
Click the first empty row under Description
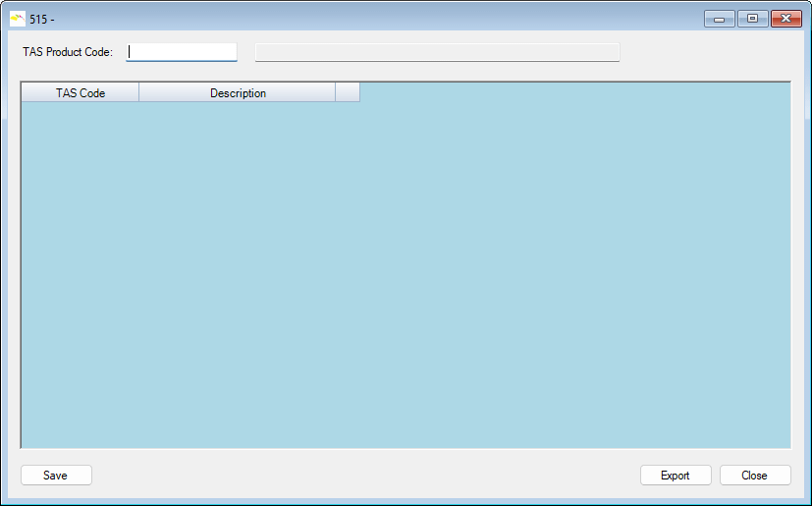point(238,112)
